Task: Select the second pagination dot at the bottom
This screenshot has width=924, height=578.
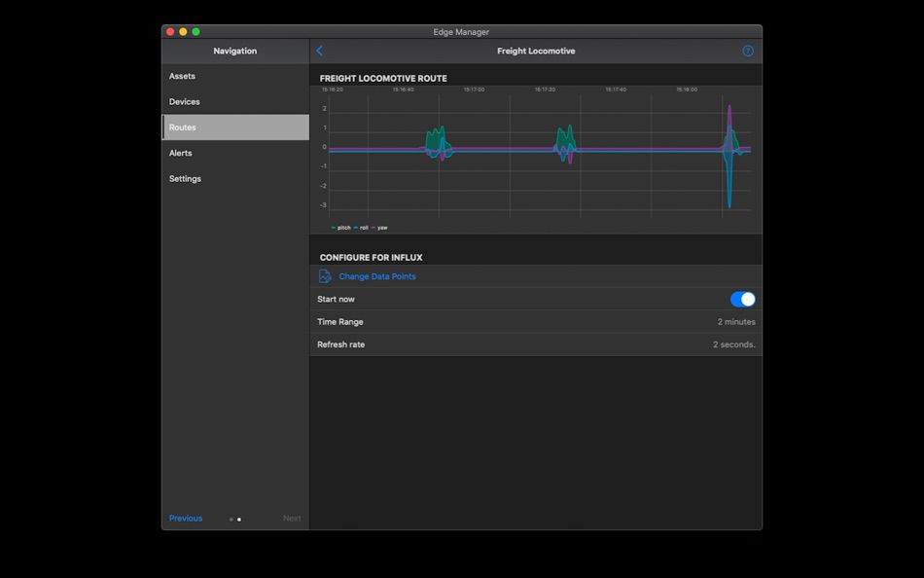Action: (x=237, y=520)
